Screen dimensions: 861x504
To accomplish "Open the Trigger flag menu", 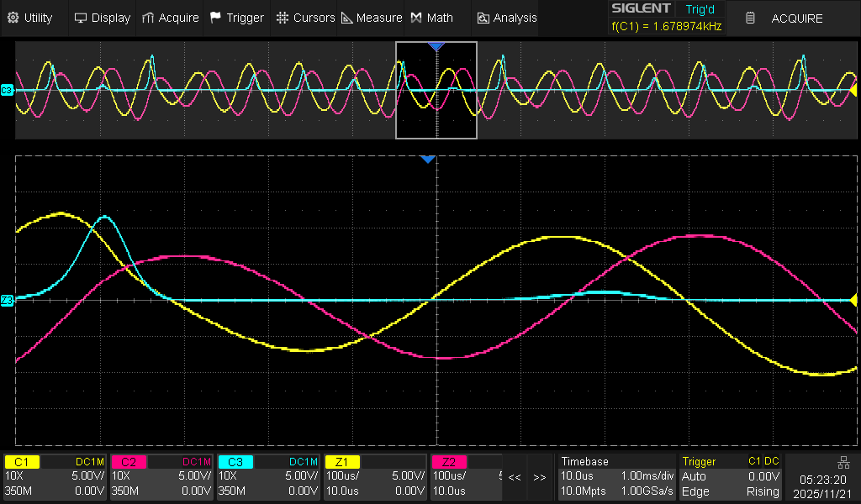I will 236,18.
